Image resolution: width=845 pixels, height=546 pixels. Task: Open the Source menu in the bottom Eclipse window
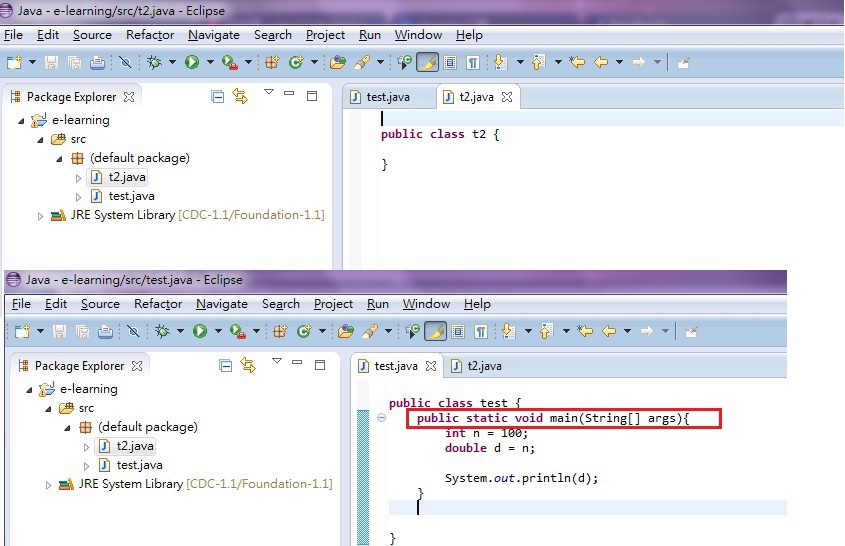pos(100,304)
